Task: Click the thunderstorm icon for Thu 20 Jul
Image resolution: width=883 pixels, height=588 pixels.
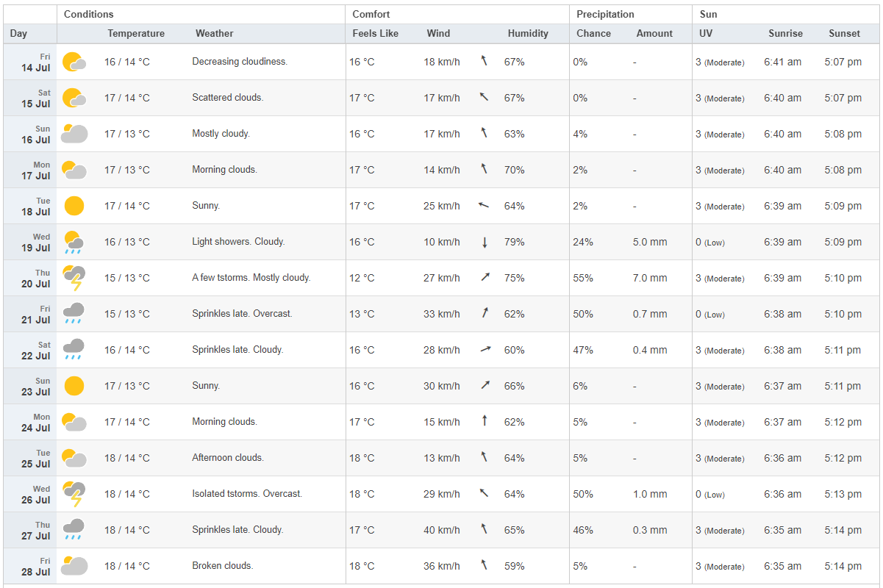Action: coord(74,279)
